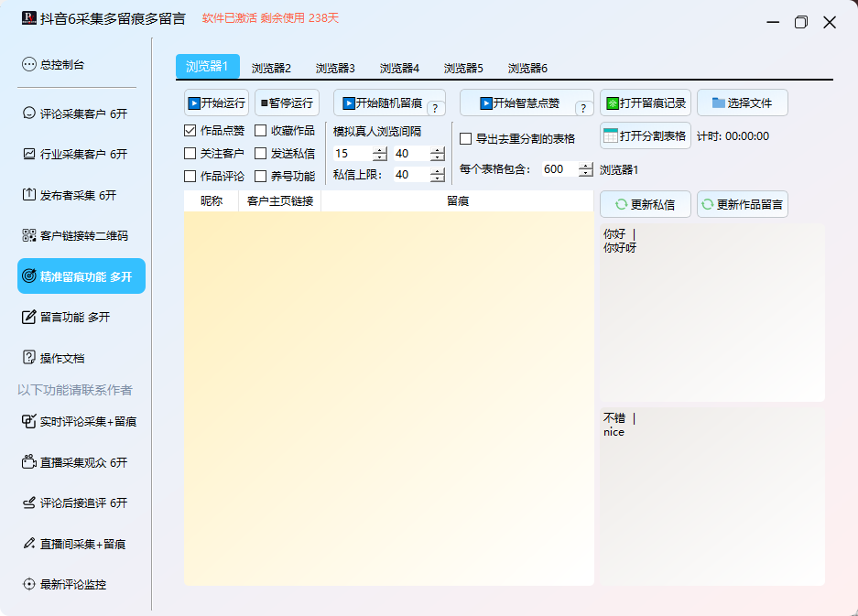Viewport: 858px width, 616px height.
Task: Uncheck the 作品点赞 checkbox
Action: [x=190, y=131]
